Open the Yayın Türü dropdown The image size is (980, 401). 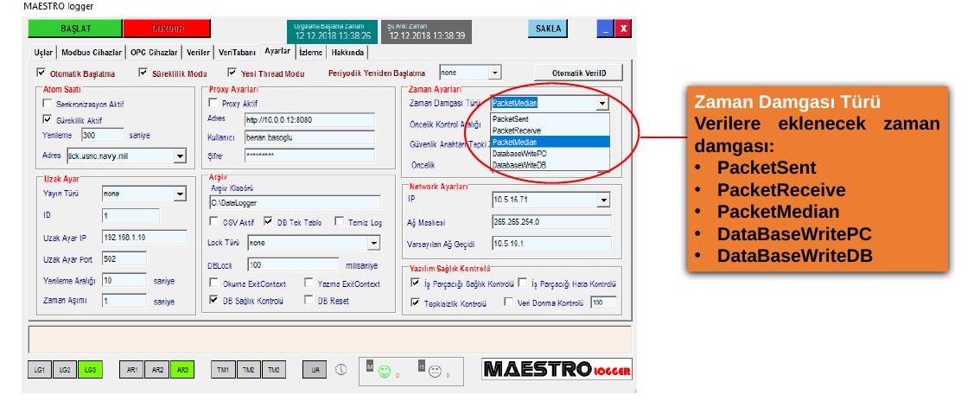180,194
